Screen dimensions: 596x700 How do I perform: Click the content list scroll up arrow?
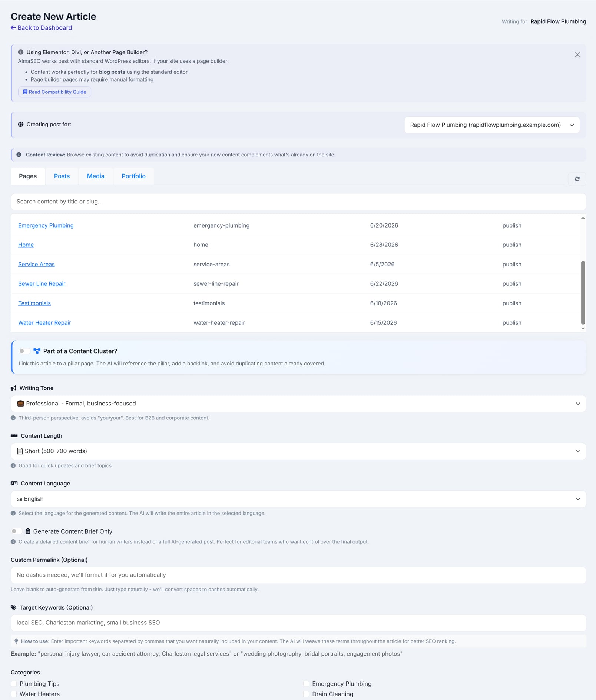pos(583,218)
